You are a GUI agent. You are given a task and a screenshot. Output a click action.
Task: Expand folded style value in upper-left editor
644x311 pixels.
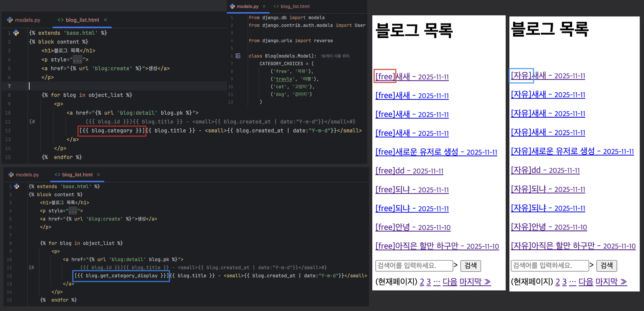pyautogui.click(x=77, y=60)
